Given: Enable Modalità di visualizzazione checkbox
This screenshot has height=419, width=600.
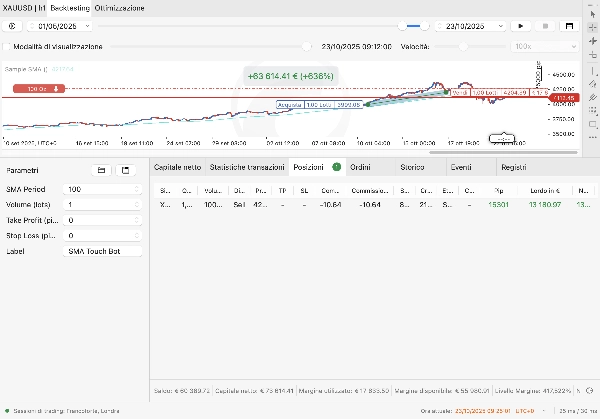Looking at the screenshot, I should (x=7, y=47).
